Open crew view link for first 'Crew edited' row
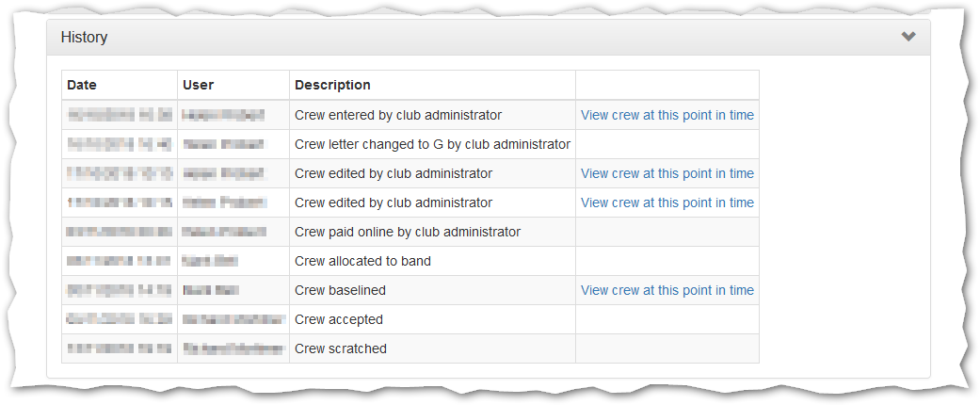Screen dimensions: 980x405 pos(667,174)
